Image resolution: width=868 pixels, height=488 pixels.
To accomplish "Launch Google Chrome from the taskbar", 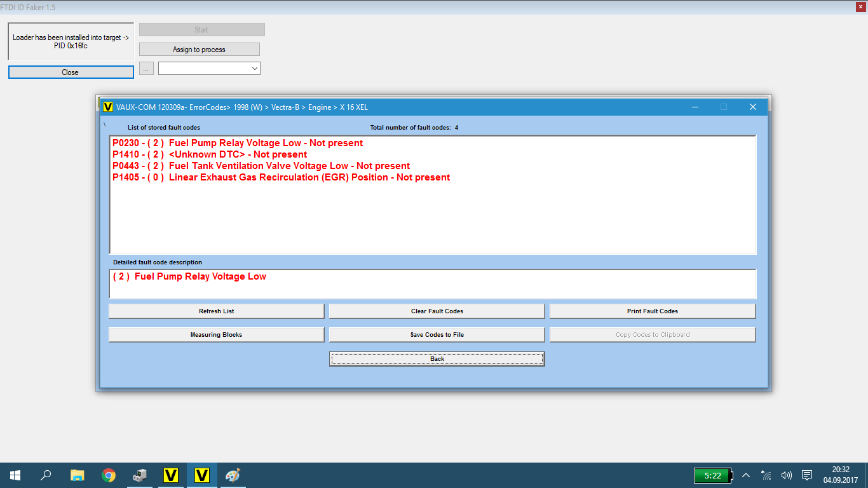I will click(x=109, y=475).
